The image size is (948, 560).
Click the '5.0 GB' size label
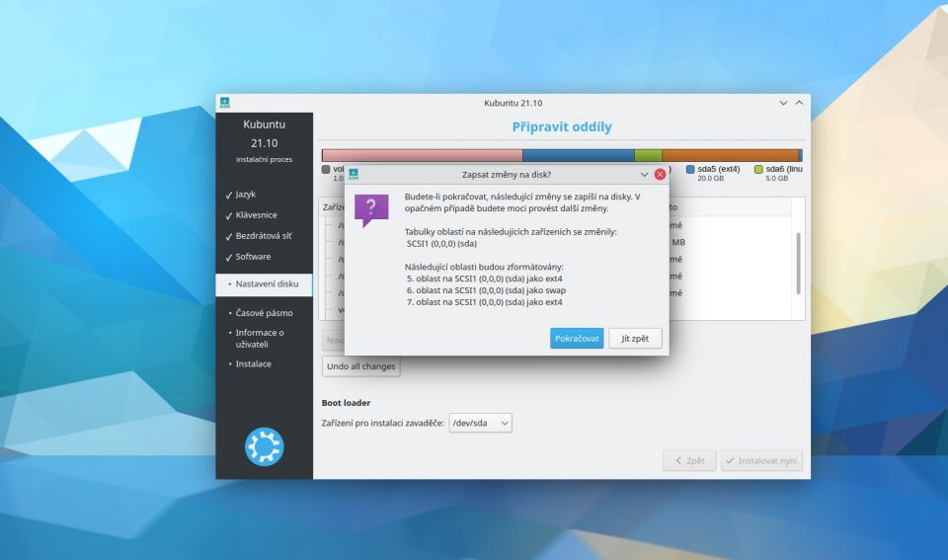pos(777,179)
